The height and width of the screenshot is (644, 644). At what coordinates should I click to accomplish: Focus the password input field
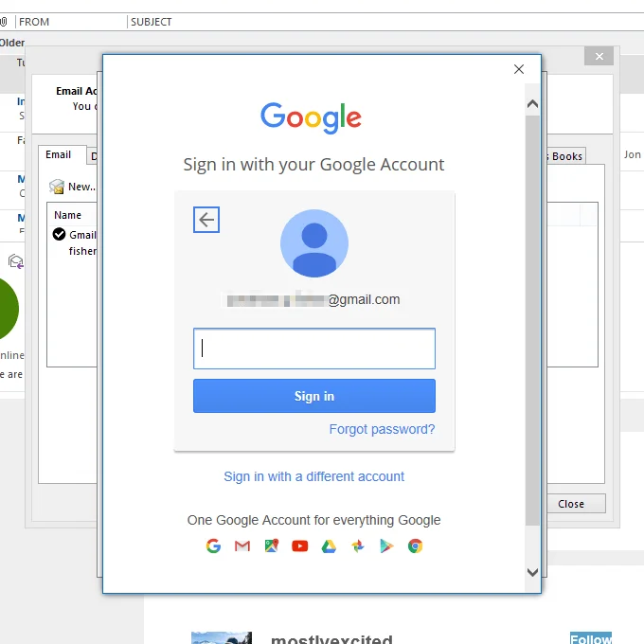tap(314, 349)
